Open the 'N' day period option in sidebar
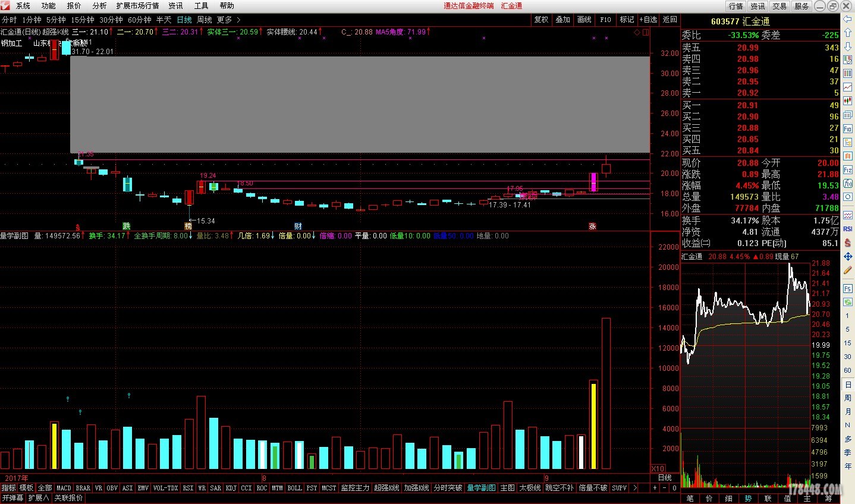 pyautogui.click(x=848, y=425)
